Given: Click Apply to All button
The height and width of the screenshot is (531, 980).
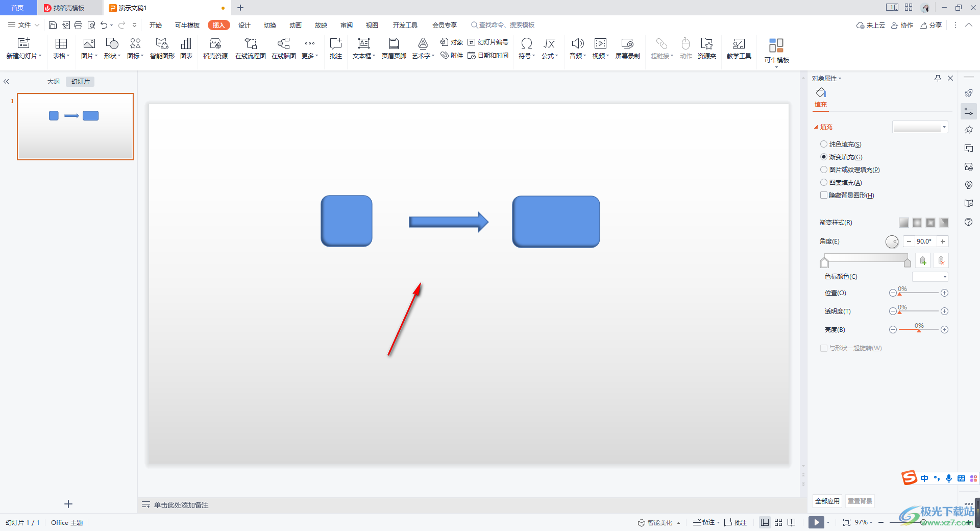Looking at the screenshot, I should (x=827, y=501).
